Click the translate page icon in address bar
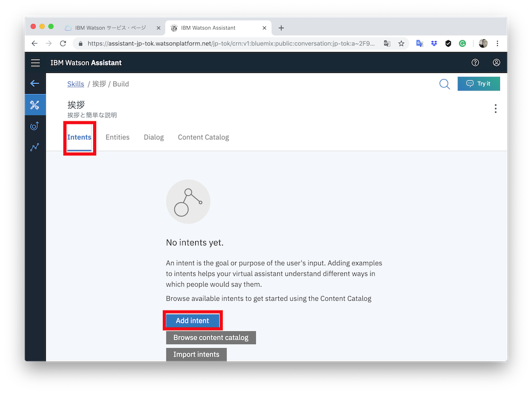Viewport: 532px width, 394px height. pos(387,44)
